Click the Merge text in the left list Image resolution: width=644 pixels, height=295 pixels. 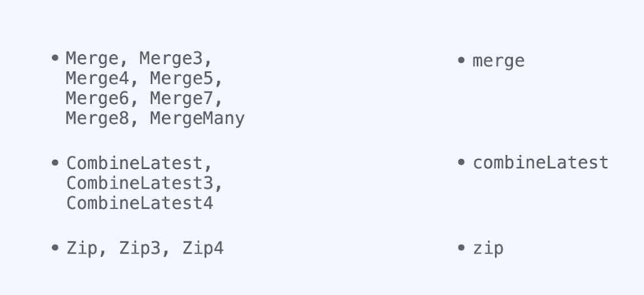point(92,59)
